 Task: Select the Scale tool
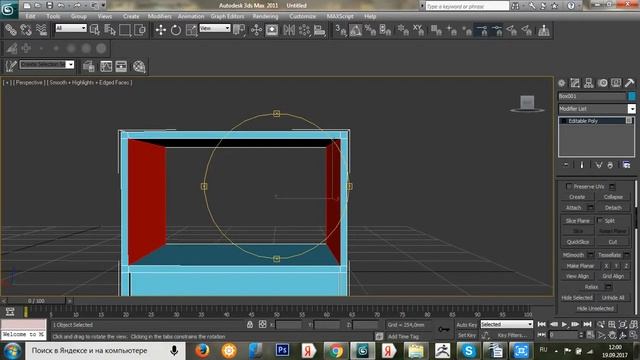(x=191, y=30)
